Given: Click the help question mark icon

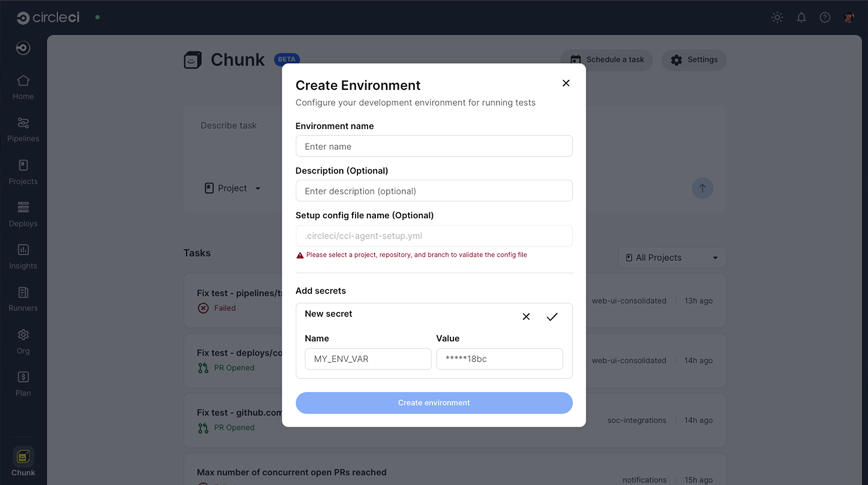Looking at the screenshot, I should click(x=825, y=17).
